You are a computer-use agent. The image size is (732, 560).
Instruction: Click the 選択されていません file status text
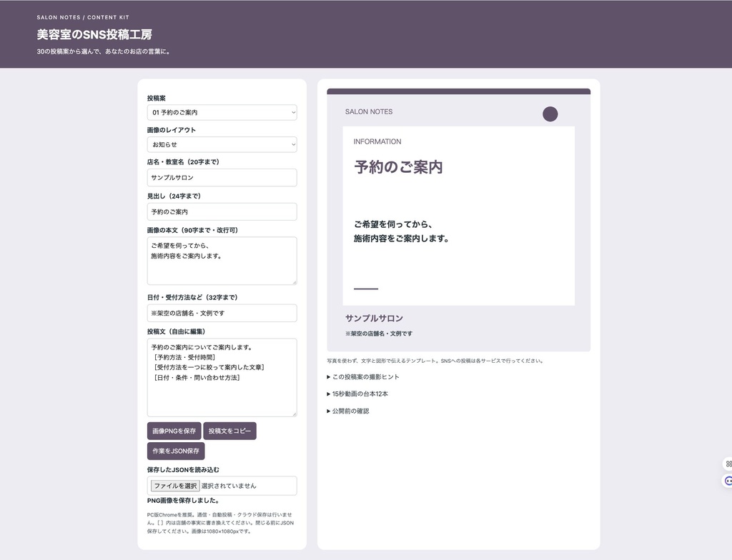tap(229, 486)
